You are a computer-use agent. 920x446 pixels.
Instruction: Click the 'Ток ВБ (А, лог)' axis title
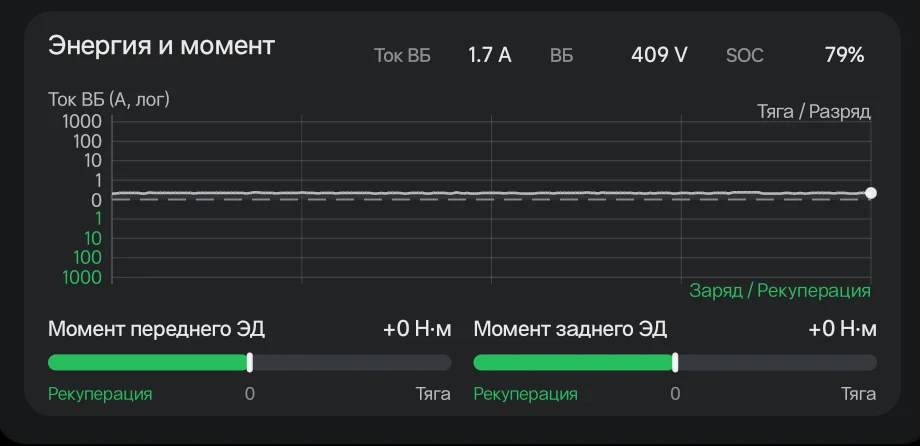pyautogui.click(x=109, y=99)
